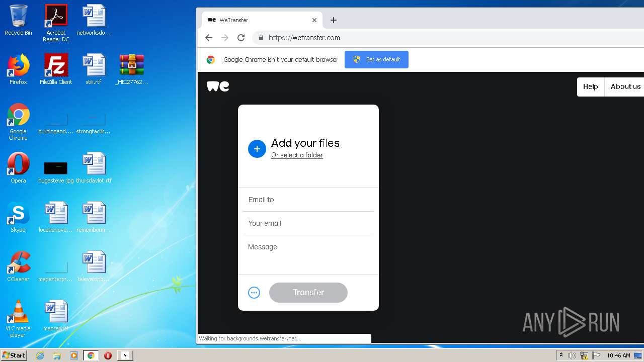
Task: Click the blue plus add-files icon
Action: coord(257,149)
